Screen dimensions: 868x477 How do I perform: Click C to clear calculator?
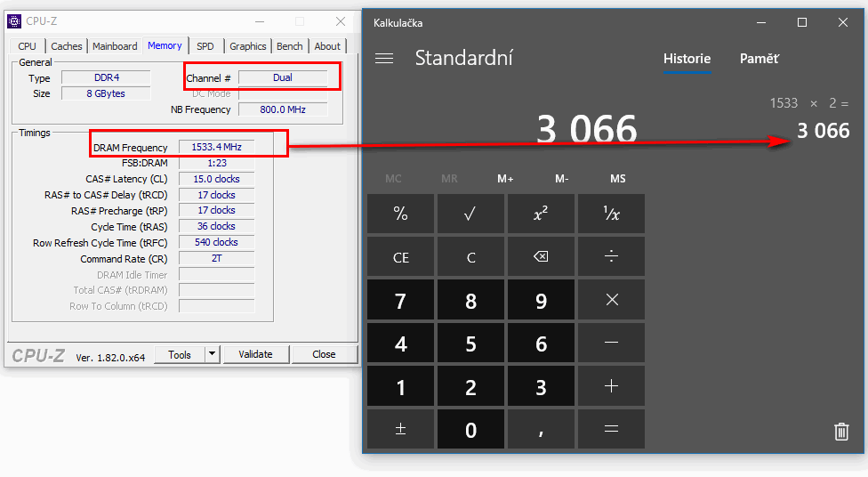click(470, 256)
